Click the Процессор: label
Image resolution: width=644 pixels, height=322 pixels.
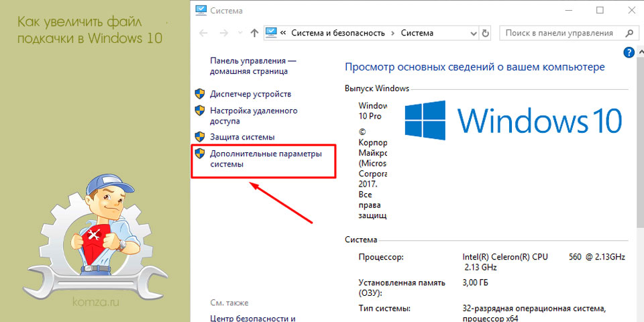381,257
